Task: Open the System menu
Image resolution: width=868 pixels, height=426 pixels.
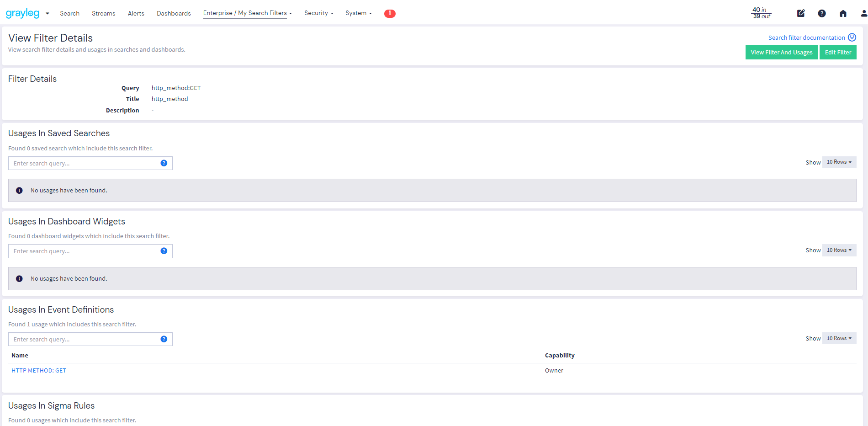Action: click(x=358, y=13)
